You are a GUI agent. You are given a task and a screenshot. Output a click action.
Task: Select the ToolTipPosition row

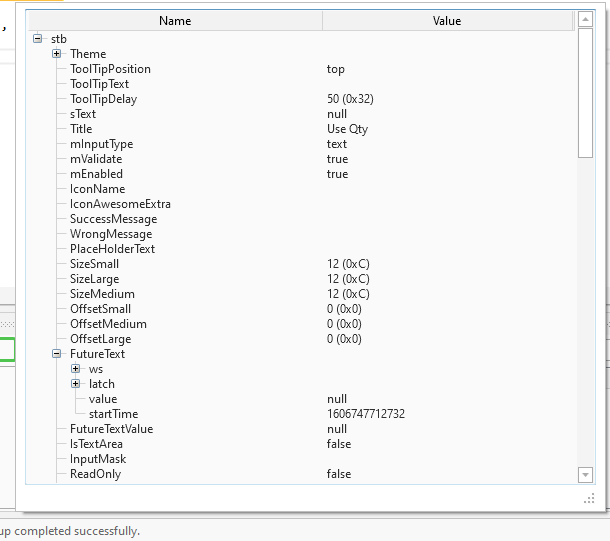[110, 69]
